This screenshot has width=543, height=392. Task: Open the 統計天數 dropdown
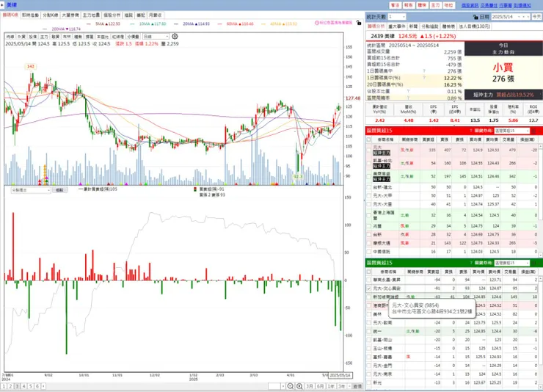click(396, 17)
